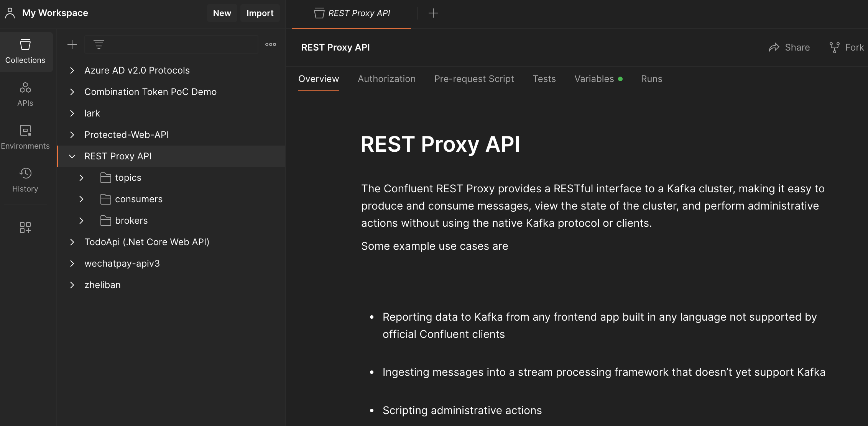Image resolution: width=868 pixels, height=426 pixels.
Task: Click the Share button label
Action: click(x=797, y=48)
